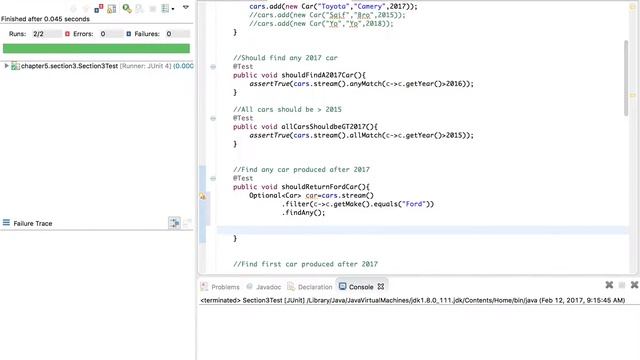Click the grayed Previous Failed Test arrow

[x=86, y=9]
